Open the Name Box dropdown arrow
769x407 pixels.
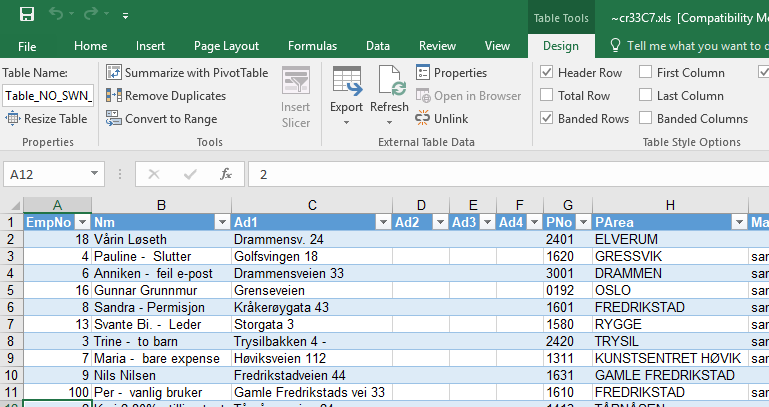[92, 174]
